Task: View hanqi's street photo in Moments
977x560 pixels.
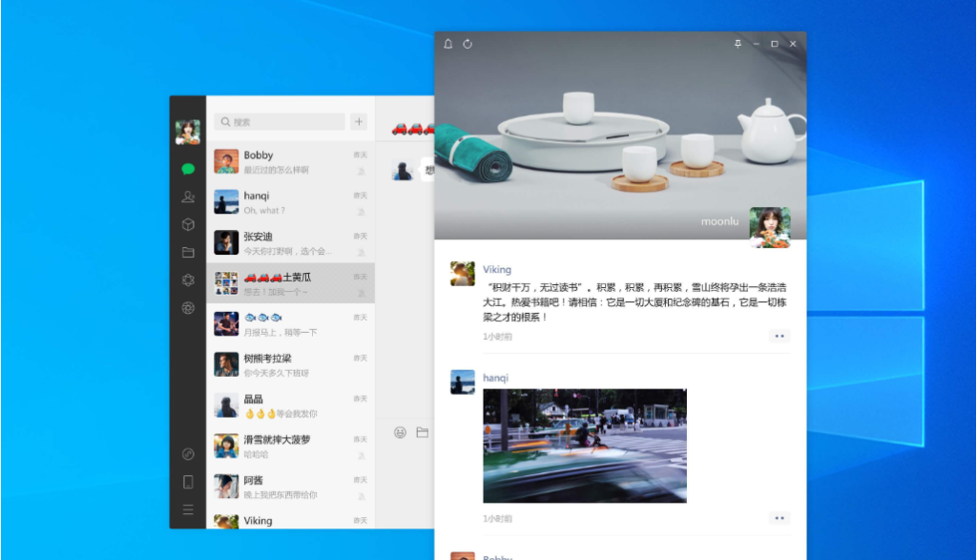Action: pos(585,446)
